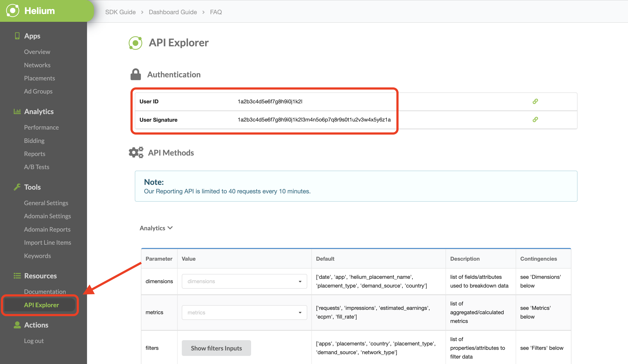The height and width of the screenshot is (364, 628).
Task: Click the User ID copy link icon
Action: [535, 101]
